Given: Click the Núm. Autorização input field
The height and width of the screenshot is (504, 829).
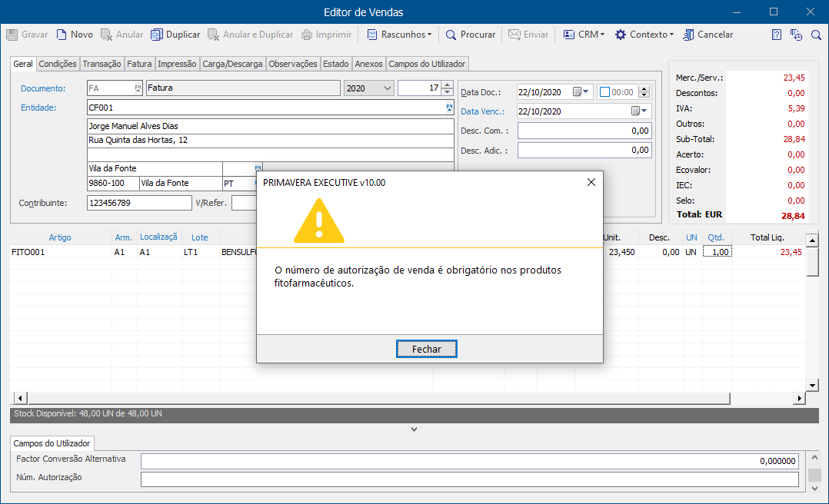Looking at the screenshot, I should (469, 479).
